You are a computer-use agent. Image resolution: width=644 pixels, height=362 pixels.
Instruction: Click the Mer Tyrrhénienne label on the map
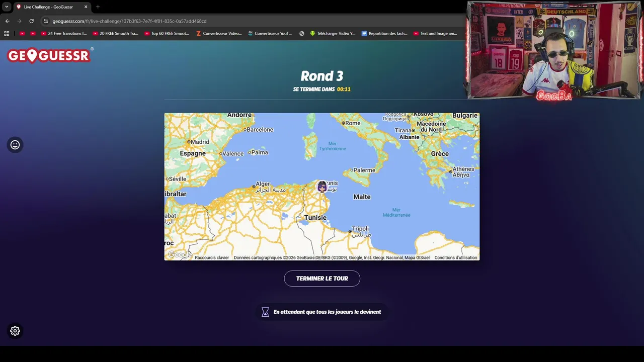pyautogui.click(x=333, y=146)
